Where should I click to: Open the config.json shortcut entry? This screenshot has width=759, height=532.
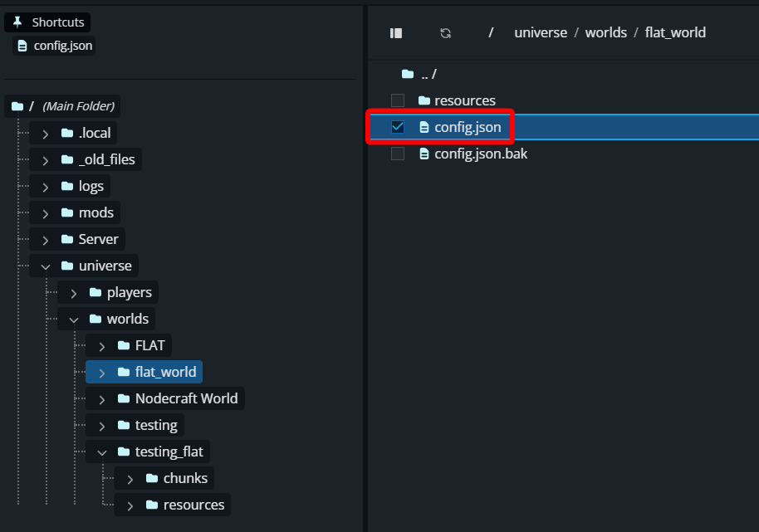tap(60, 46)
